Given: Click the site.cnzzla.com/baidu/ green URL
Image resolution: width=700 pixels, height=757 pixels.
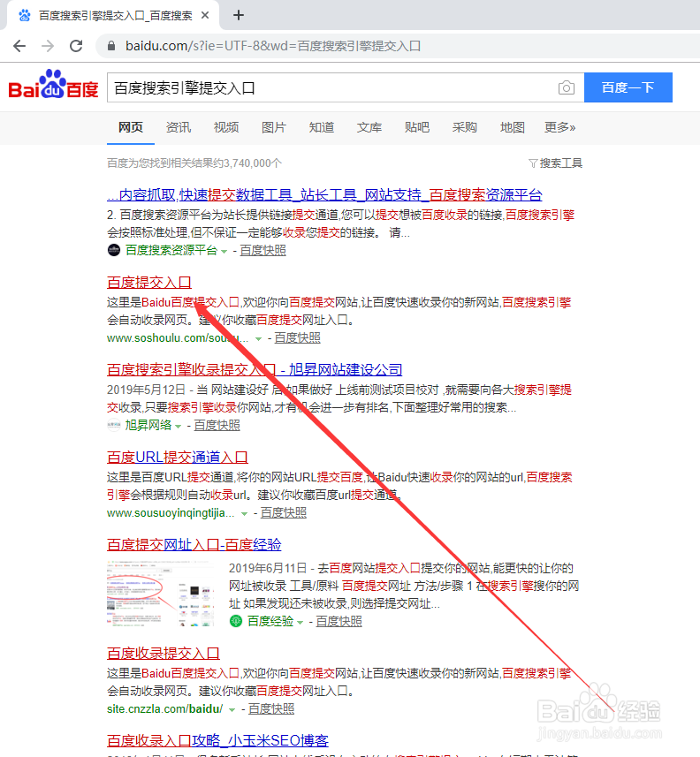Looking at the screenshot, I should pyautogui.click(x=164, y=708).
